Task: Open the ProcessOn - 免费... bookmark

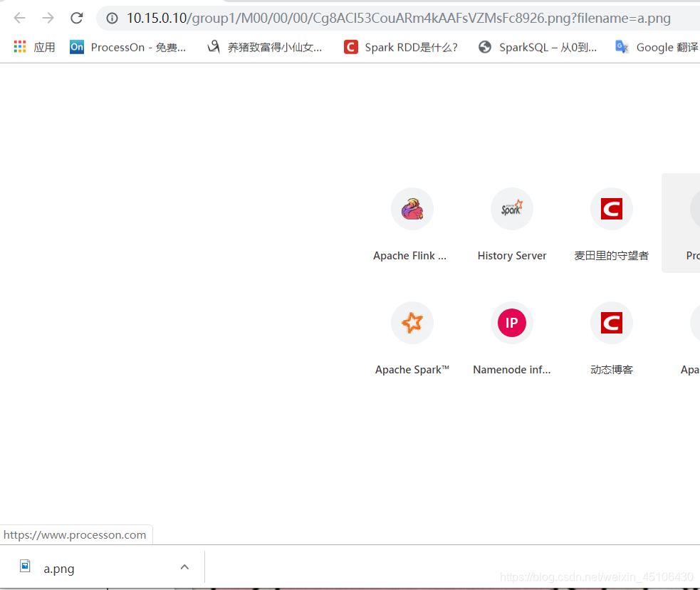Action: (x=138, y=47)
